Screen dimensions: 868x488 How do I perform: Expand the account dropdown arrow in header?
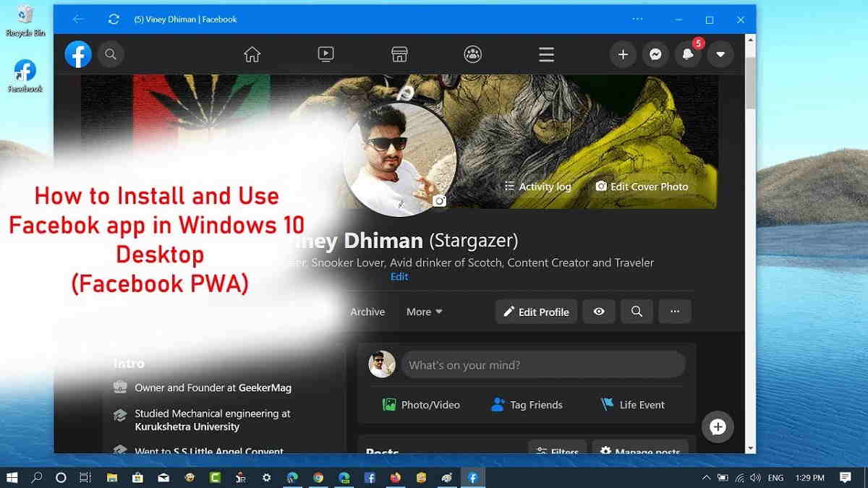[x=720, y=54]
